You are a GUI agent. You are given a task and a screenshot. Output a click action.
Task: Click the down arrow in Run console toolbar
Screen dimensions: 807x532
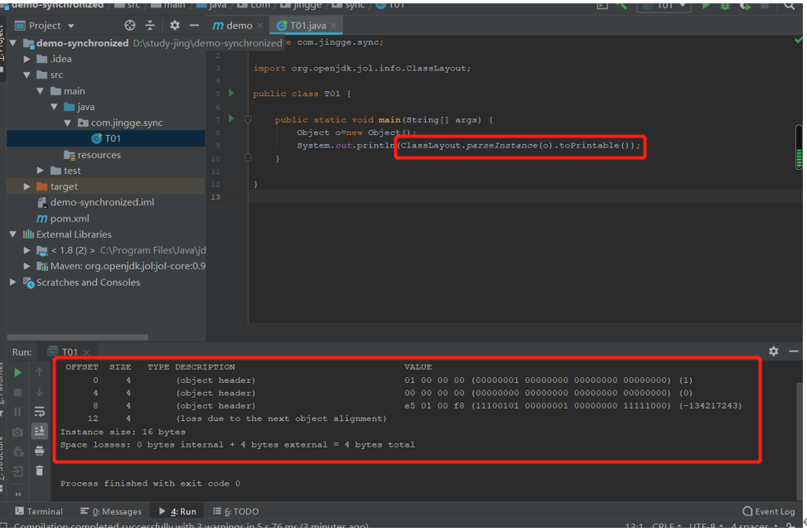coord(39,392)
